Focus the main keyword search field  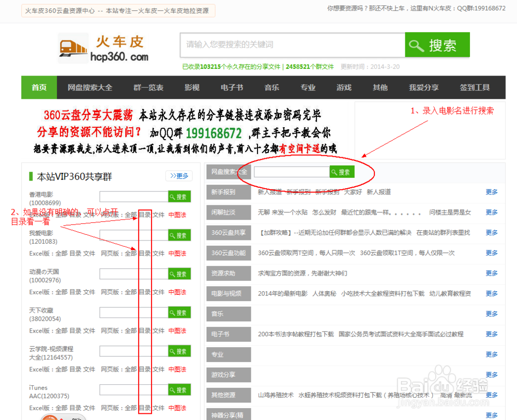tap(293, 45)
